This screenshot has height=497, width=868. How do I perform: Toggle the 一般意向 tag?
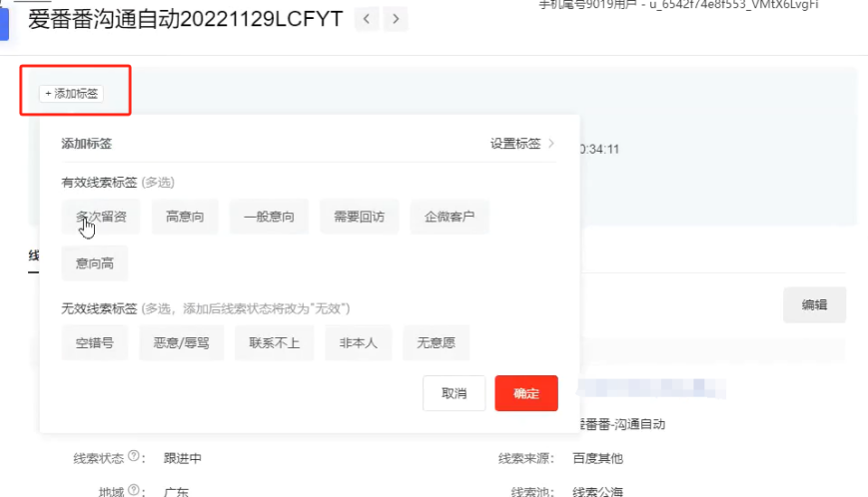tap(269, 217)
